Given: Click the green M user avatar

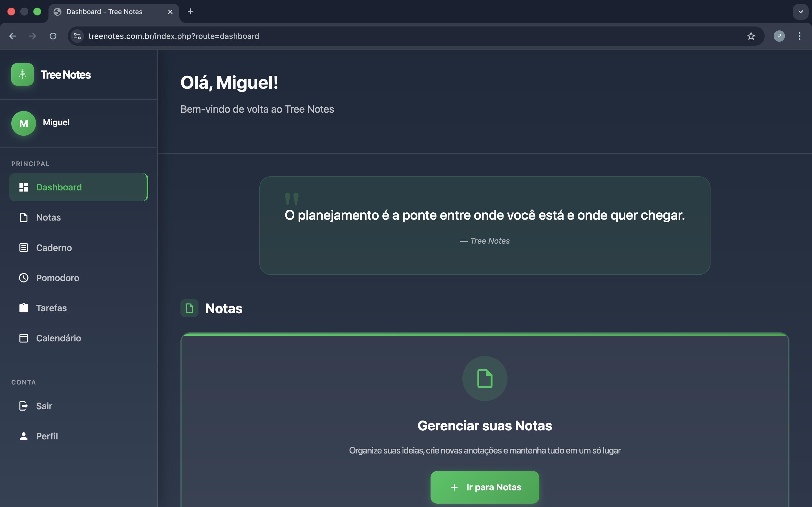Looking at the screenshot, I should 23,123.
